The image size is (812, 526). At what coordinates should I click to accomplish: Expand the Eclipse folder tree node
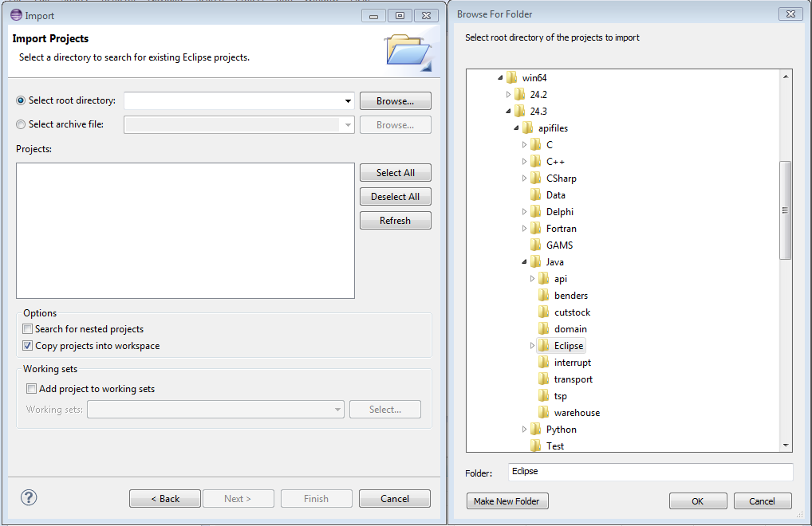(x=532, y=346)
